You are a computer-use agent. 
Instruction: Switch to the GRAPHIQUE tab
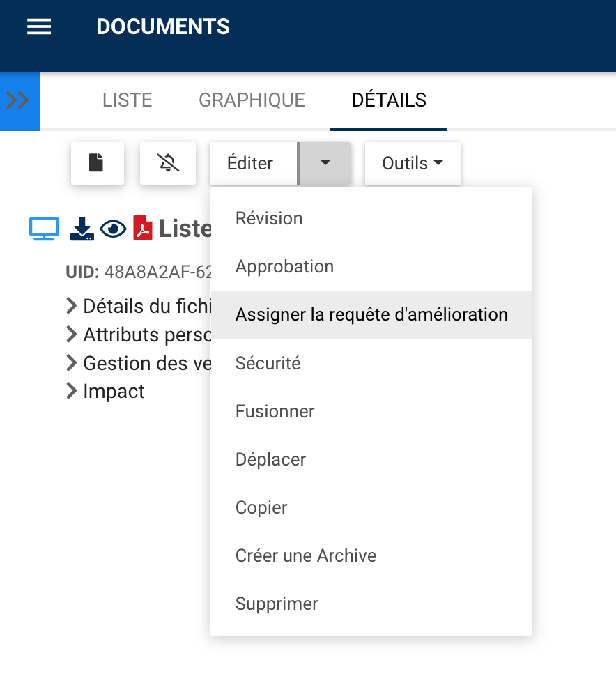click(x=252, y=100)
